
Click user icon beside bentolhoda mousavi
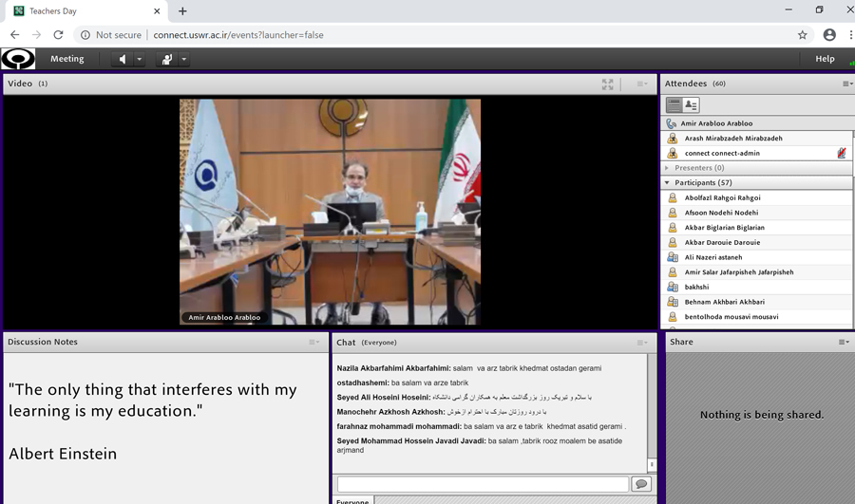click(673, 317)
